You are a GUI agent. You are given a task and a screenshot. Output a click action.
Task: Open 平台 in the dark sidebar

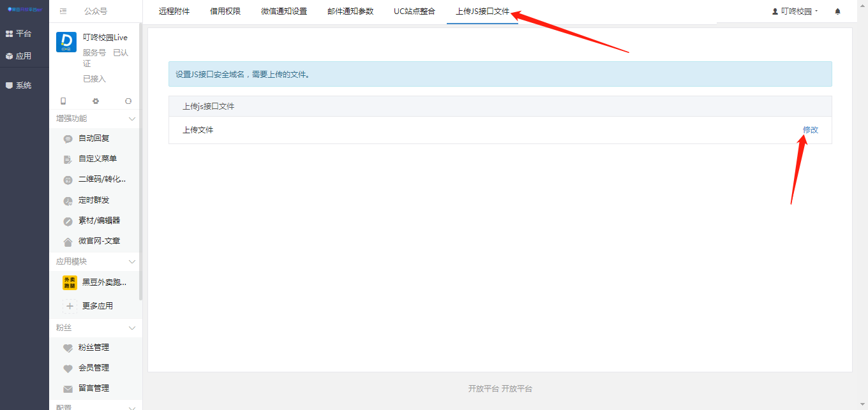click(x=19, y=33)
